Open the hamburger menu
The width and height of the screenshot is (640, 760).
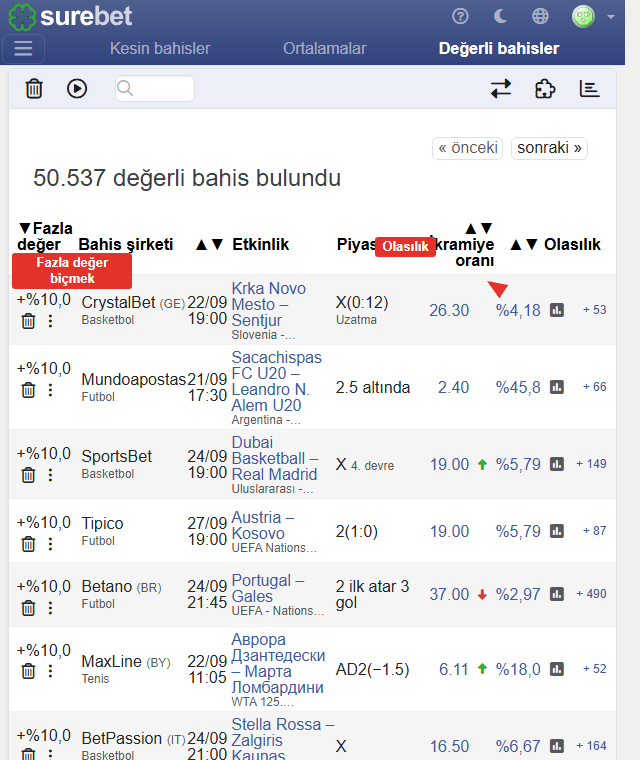pos(23,48)
